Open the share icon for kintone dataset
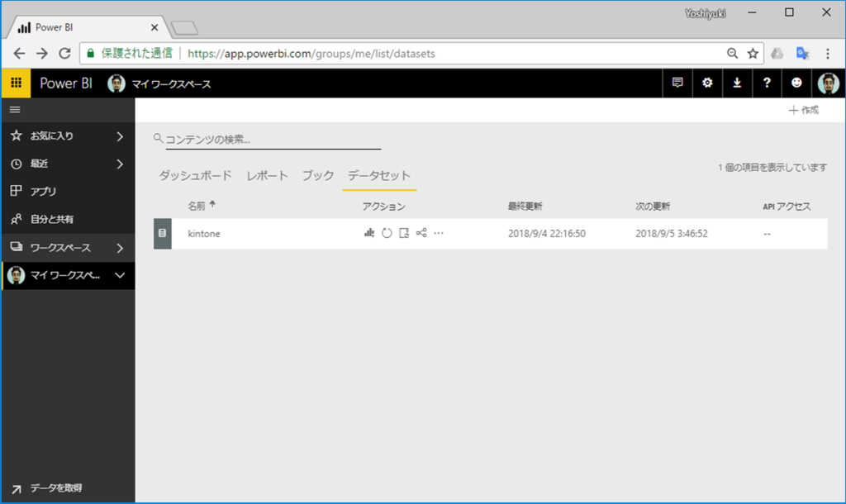The width and height of the screenshot is (846, 504). pyautogui.click(x=421, y=233)
